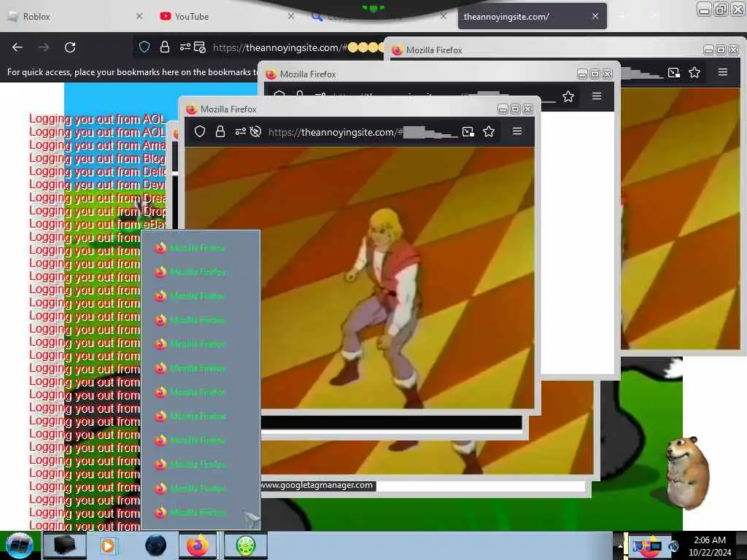Screen dimensions: 747x560
Task: Click the media player taskbar icon
Action: (x=108, y=546)
